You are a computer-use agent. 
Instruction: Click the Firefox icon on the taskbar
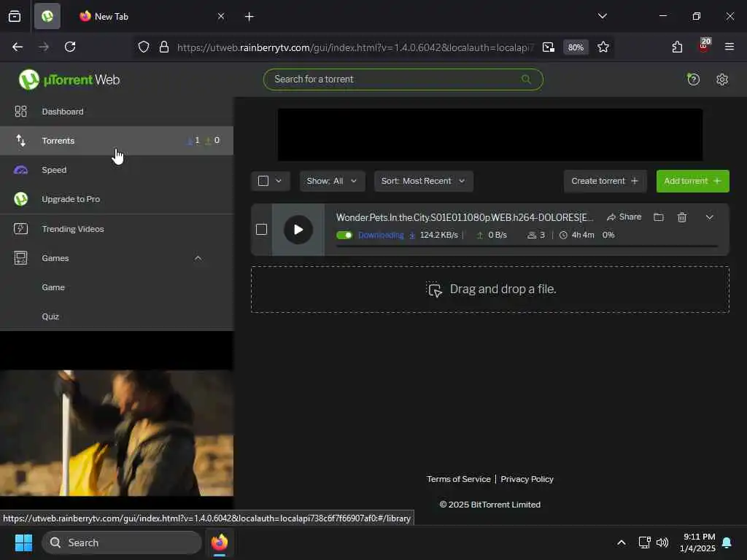tap(219, 542)
